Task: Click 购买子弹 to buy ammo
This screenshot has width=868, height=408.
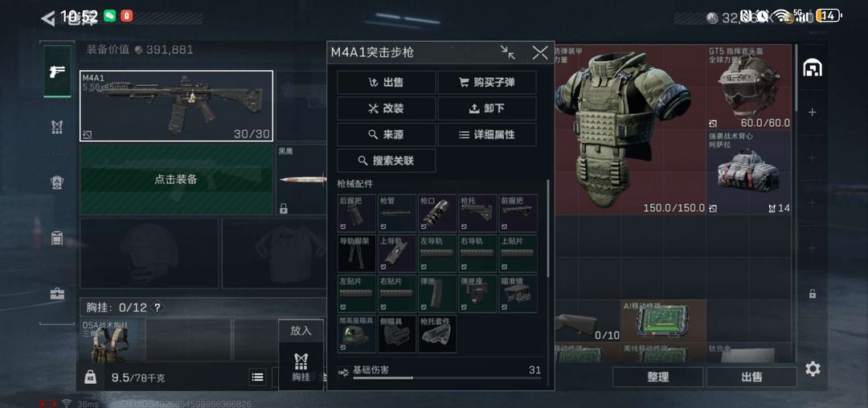Action: point(487,83)
